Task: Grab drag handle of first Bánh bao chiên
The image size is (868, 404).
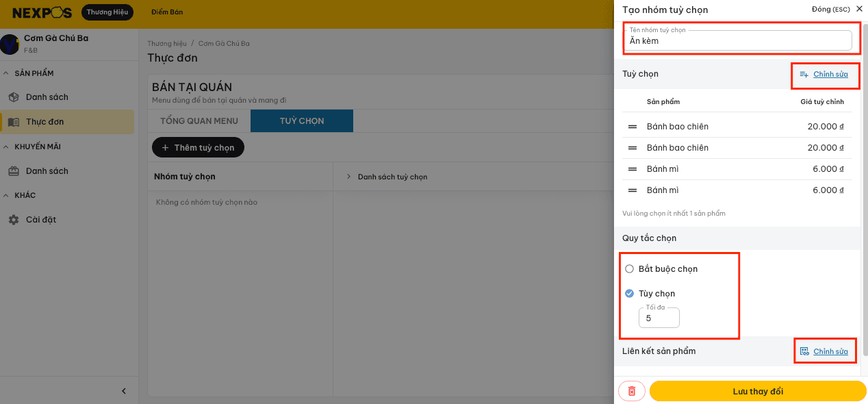Action: [633, 127]
